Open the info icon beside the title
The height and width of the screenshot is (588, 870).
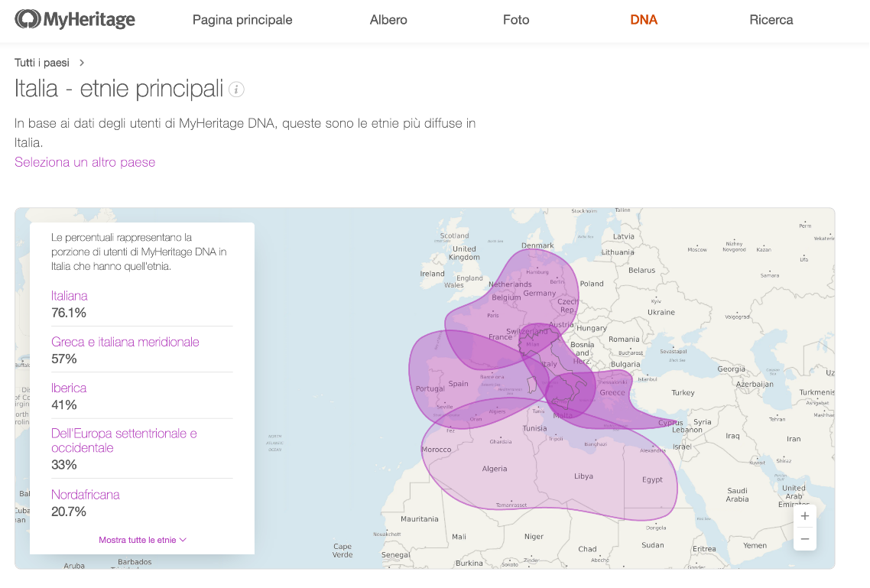pos(236,89)
